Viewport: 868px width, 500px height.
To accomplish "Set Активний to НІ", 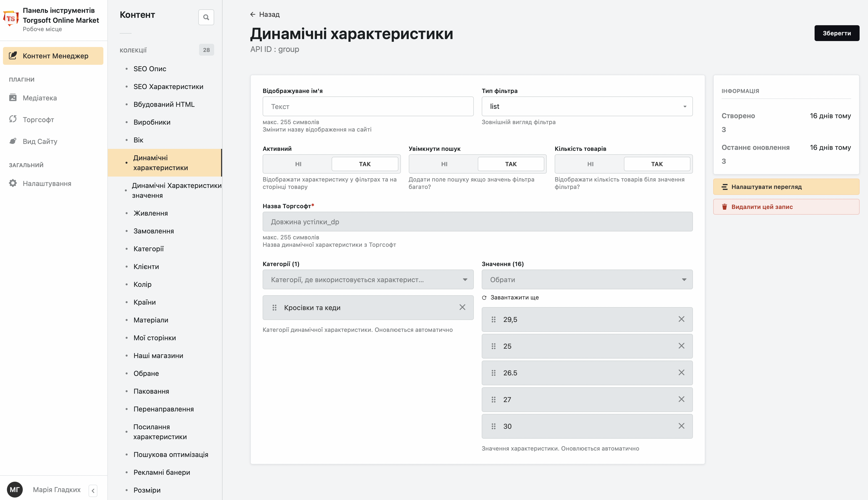I will point(298,164).
